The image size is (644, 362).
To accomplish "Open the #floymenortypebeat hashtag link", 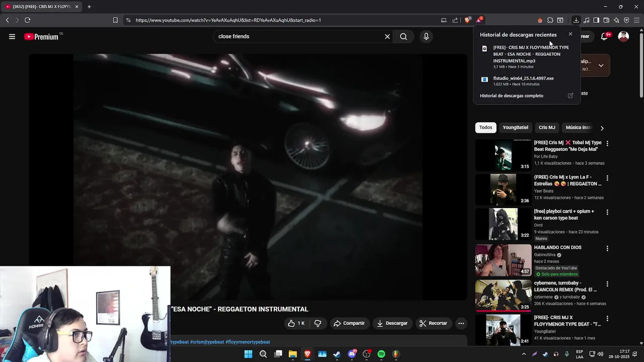I will (x=248, y=342).
